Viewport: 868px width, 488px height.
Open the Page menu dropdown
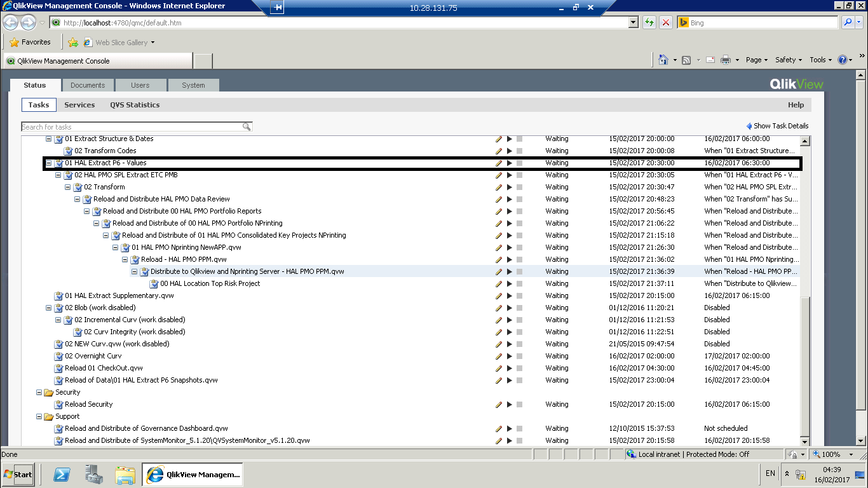tap(757, 60)
